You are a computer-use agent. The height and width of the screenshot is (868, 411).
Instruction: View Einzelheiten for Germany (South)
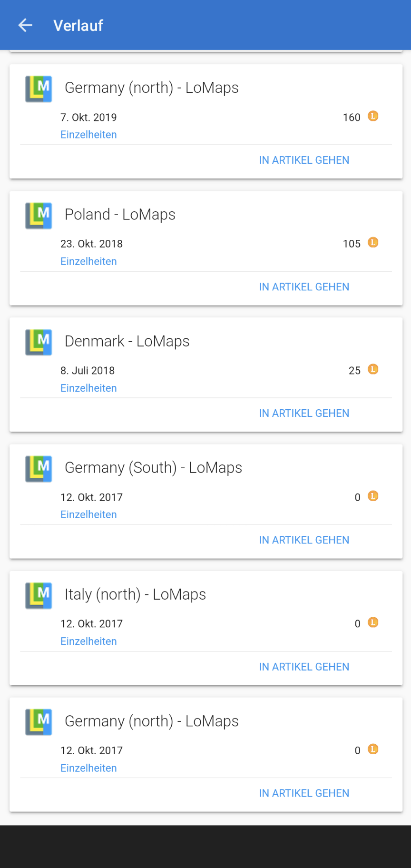(x=88, y=514)
